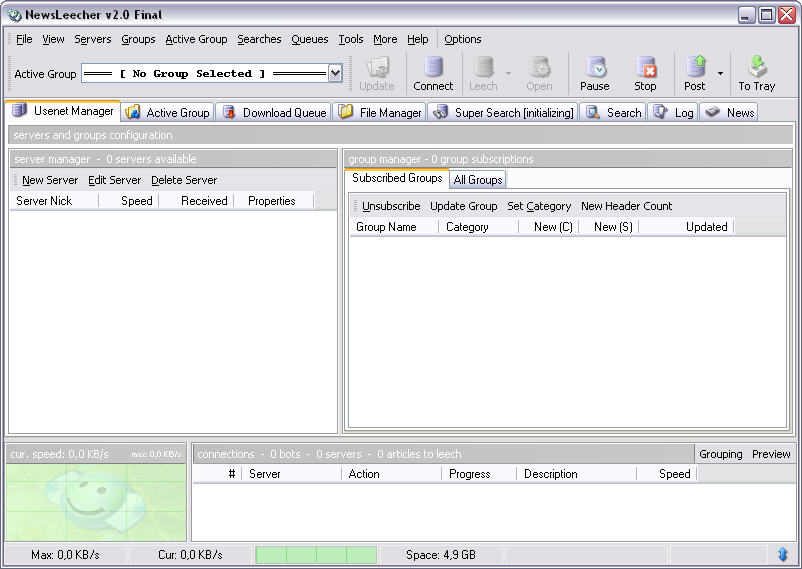Open the View menu
This screenshot has height=569, width=802.
[53, 39]
